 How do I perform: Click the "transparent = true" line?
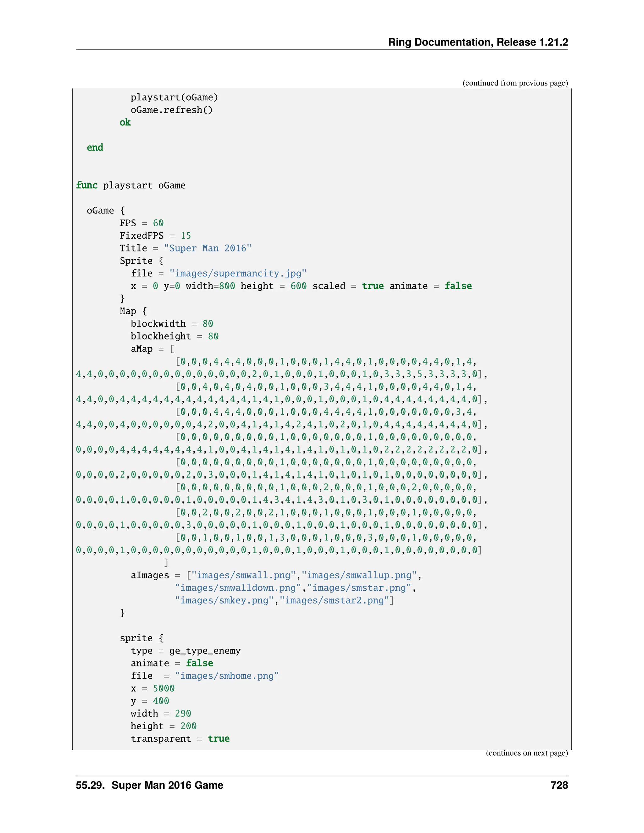pos(180,739)
